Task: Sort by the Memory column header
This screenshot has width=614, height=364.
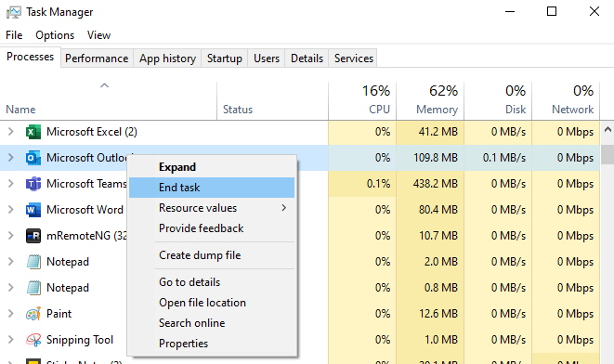Action: click(430, 100)
